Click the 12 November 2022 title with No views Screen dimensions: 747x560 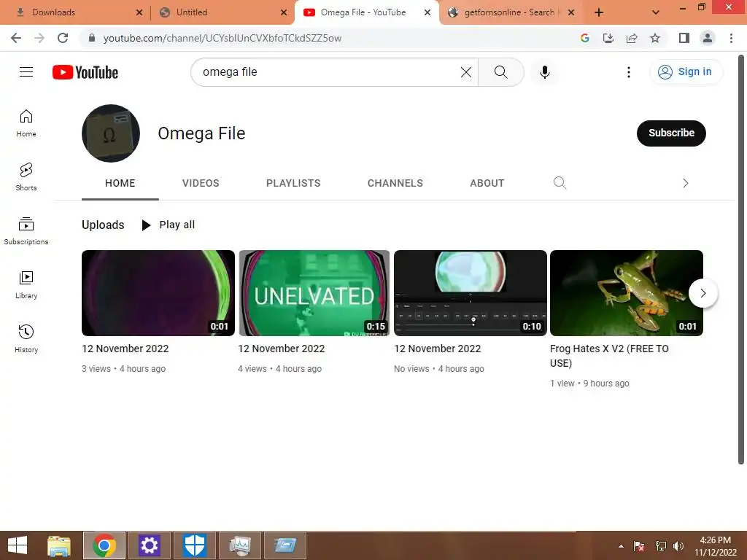click(438, 349)
